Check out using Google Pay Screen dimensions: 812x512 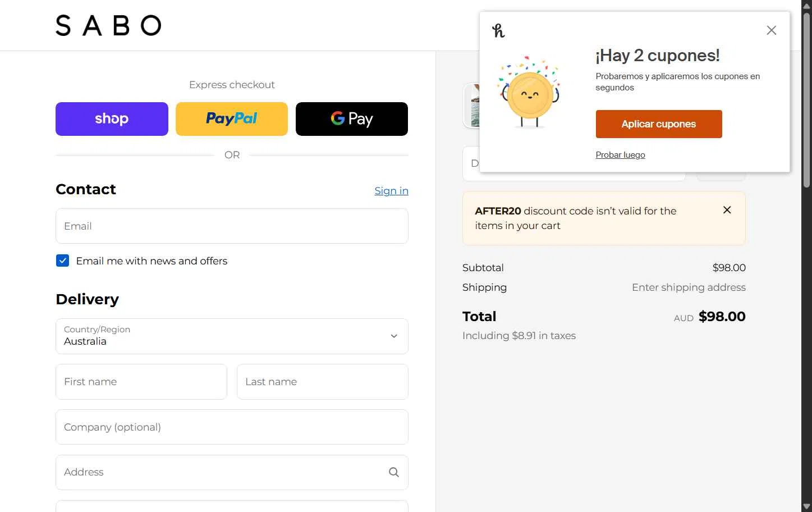(x=352, y=119)
